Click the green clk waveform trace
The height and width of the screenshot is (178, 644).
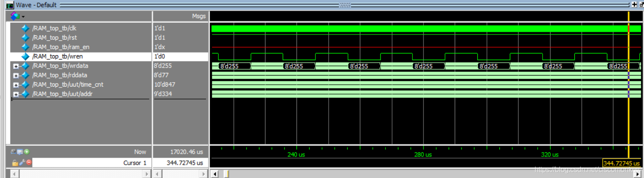point(426,29)
